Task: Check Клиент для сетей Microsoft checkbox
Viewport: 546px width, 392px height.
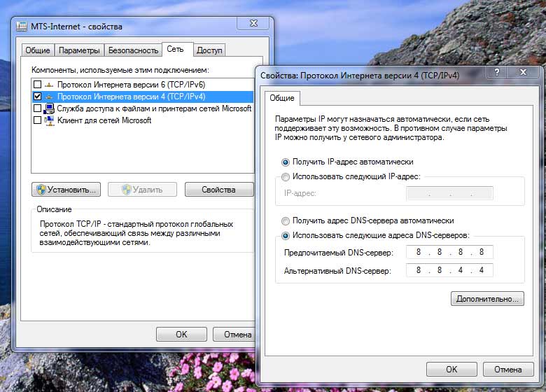Action: (38, 120)
